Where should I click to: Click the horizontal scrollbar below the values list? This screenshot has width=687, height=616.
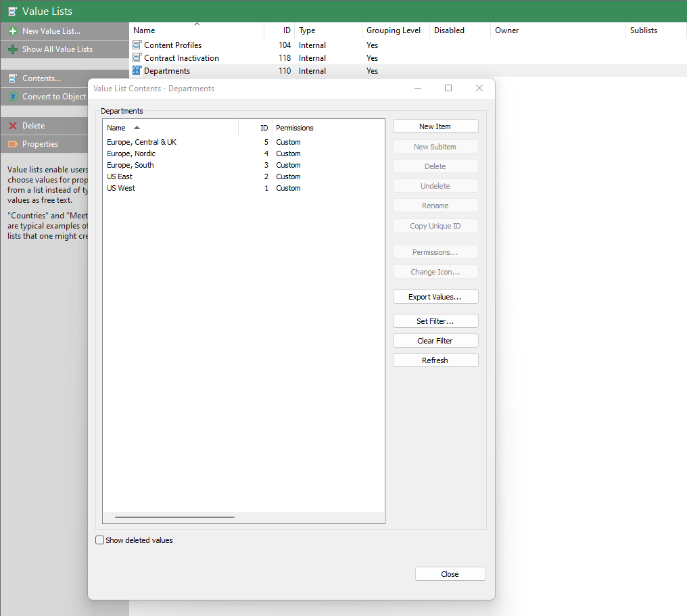click(x=174, y=516)
